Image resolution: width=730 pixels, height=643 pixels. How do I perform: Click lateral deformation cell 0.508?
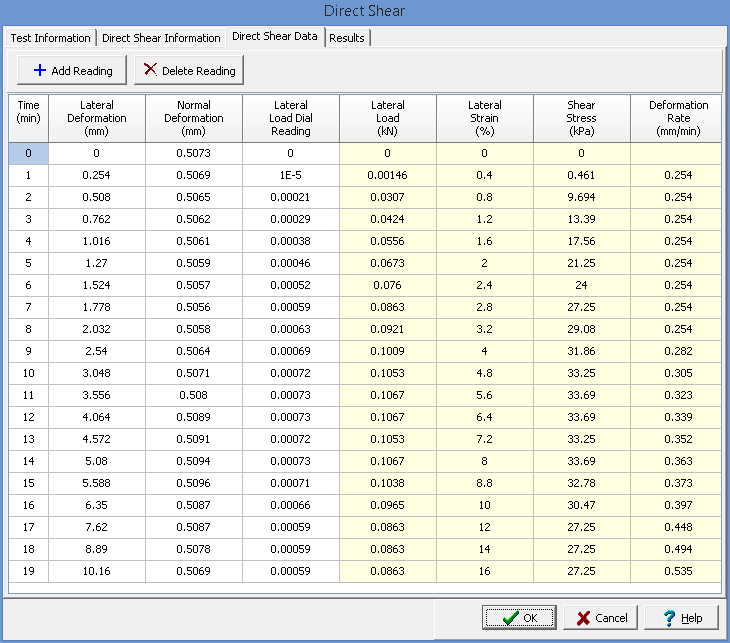click(x=97, y=197)
